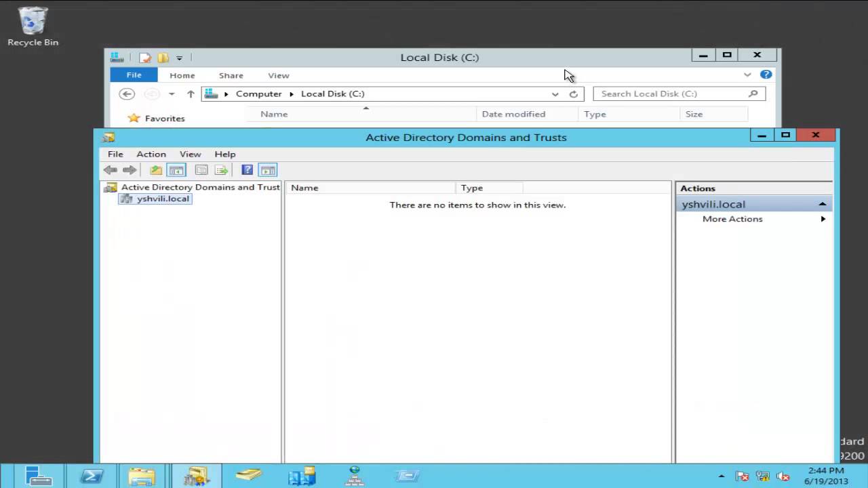Click the quick access New Folder icon in Explorer
Image resolution: width=868 pixels, height=488 pixels.
click(x=163, y=58)
